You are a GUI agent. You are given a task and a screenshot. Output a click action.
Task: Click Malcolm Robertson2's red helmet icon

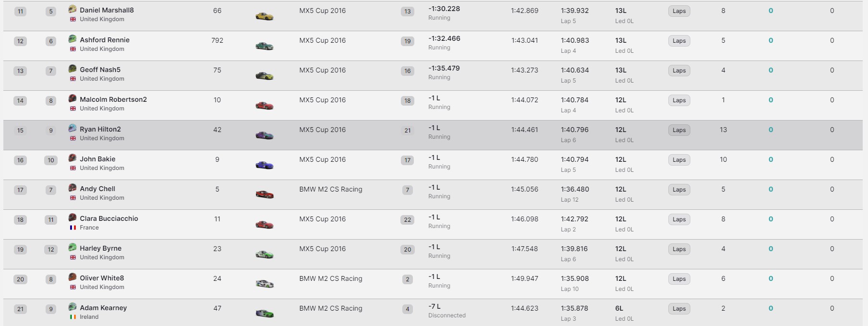coord(72,98)
